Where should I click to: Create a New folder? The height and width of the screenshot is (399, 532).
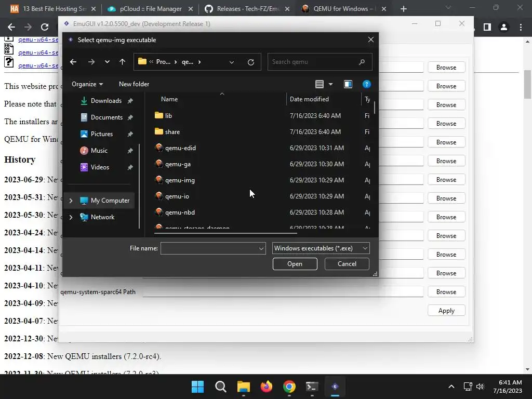134,84
